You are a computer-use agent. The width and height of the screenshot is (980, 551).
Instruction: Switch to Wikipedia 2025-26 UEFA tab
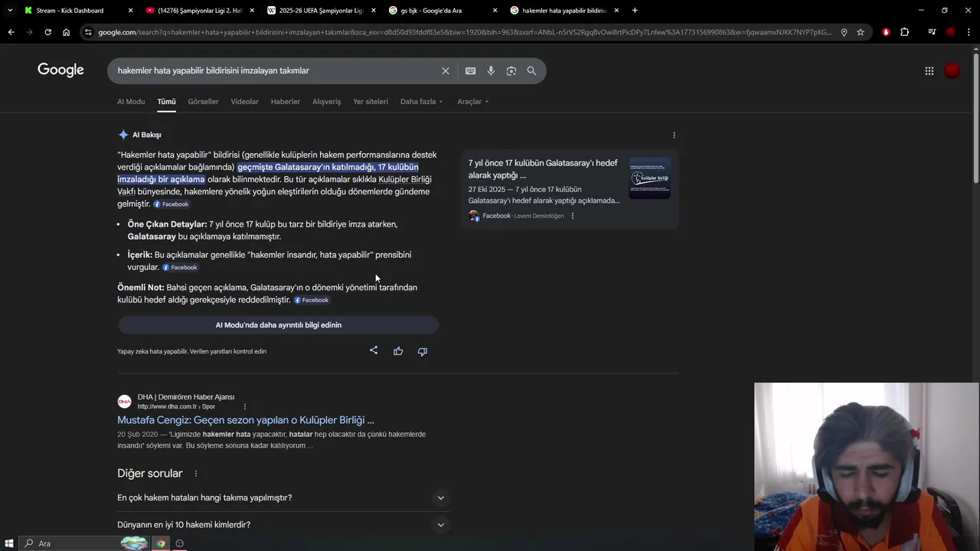(320, 10)
